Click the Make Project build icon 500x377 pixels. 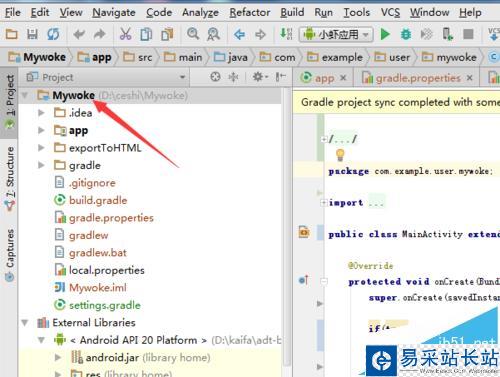[x=286, y=34]
